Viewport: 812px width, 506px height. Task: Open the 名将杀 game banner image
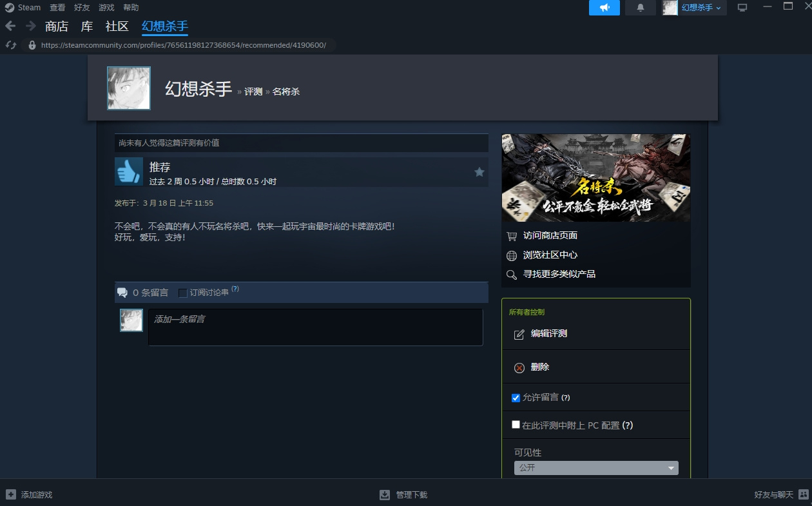coord(596,178)
